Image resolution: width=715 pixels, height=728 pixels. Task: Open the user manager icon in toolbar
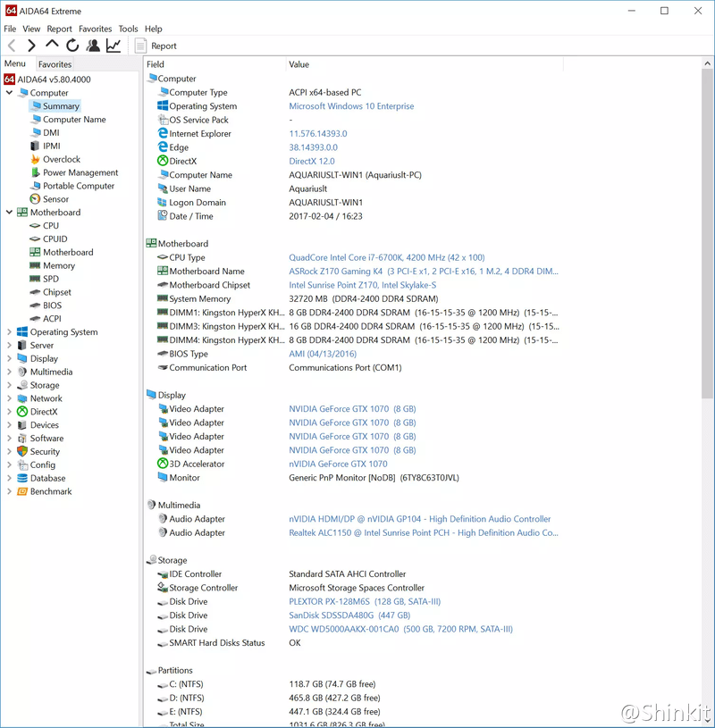93,46
